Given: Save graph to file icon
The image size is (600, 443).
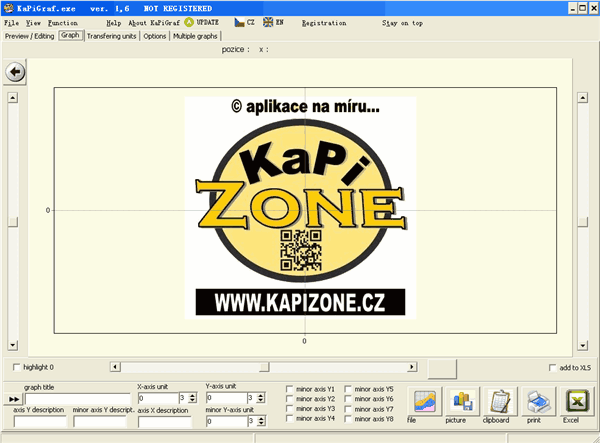Looking at the screenshot, I should (x=424, y=401).
